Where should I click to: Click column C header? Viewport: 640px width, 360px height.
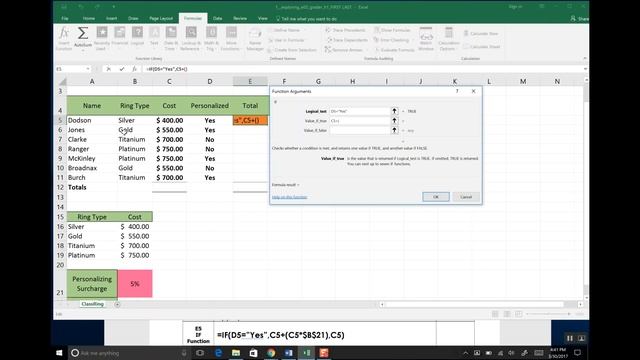pos(169,82)
